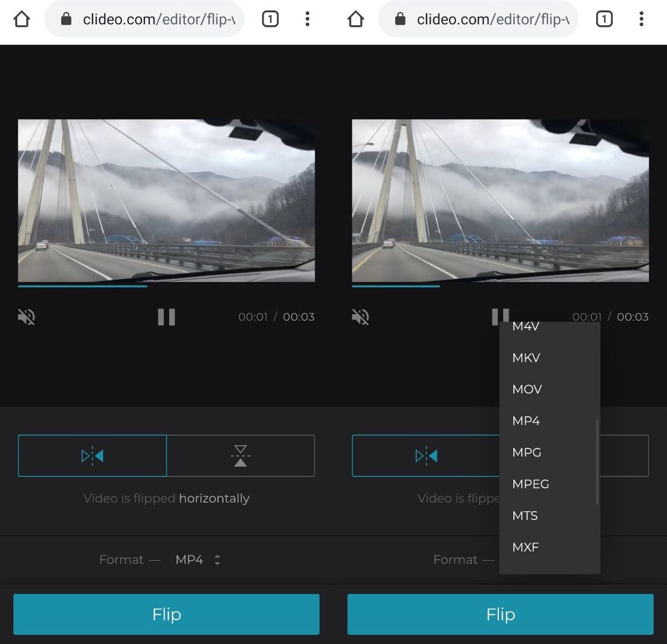Tap the padlock icon in the address bar
The height and width of the screenshot is (644, 667).
[66, 19]
